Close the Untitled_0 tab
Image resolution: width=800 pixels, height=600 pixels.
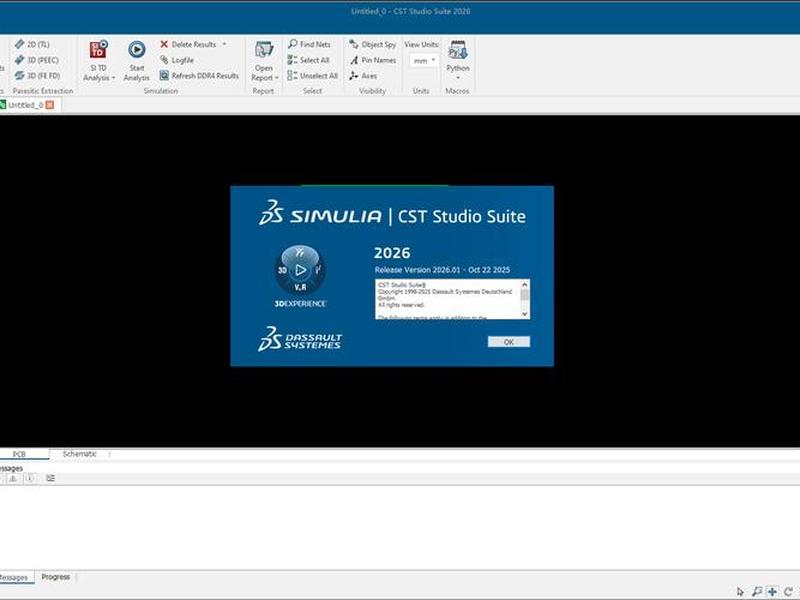pyautogui.click(x=50, y=105)
